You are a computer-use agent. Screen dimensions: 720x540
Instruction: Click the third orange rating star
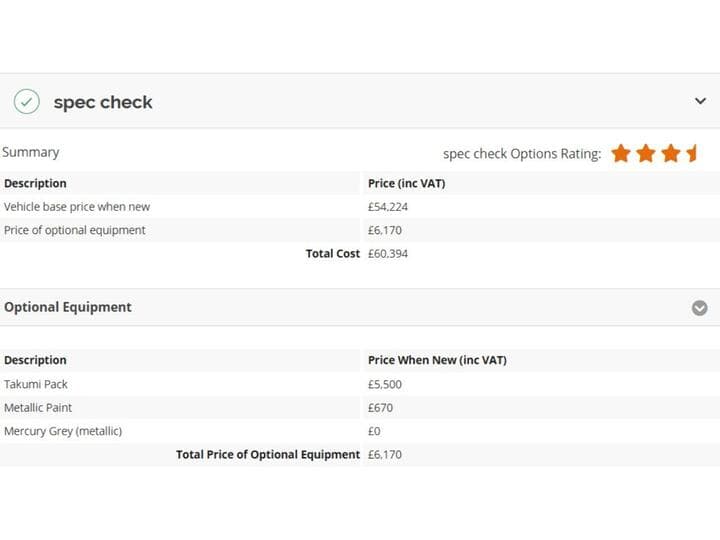click(x=670, y=153)
